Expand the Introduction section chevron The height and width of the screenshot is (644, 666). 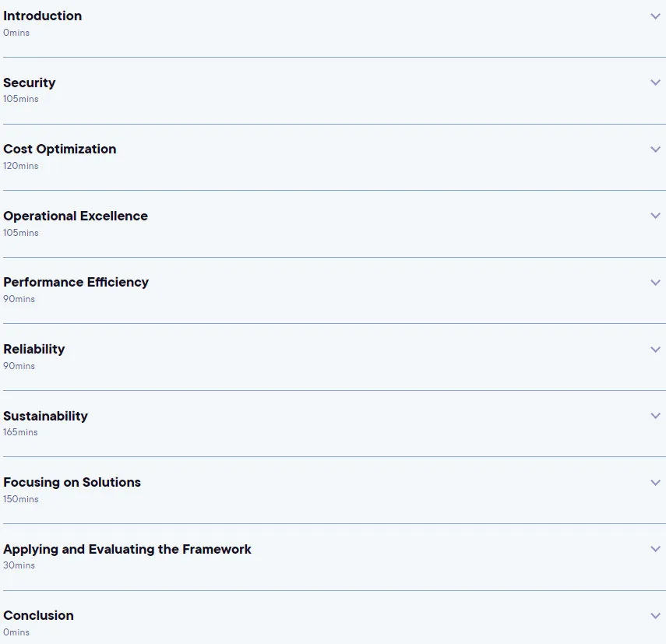(x=655, y=16)
